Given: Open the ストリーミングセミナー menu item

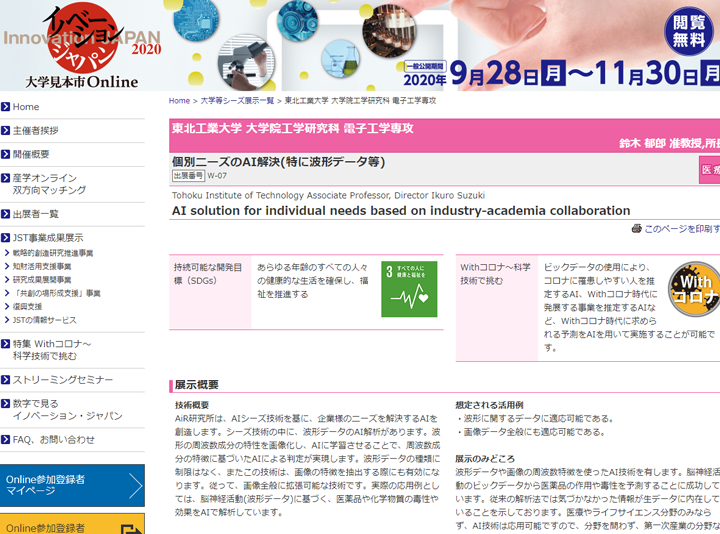Looking at the screenshot, I should (x=62, y=380).
